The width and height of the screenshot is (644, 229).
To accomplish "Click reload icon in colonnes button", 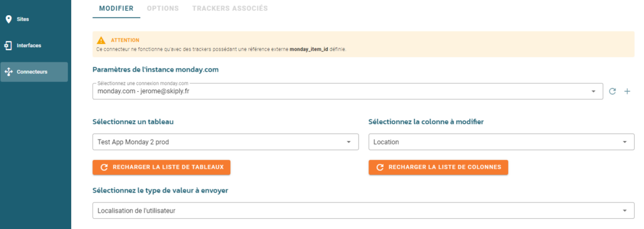I will coord(380,167).
